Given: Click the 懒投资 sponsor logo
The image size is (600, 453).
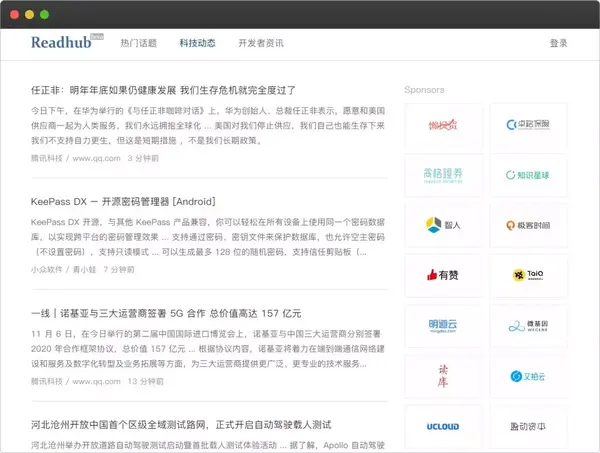Looking at the screenshot, I should tap(443, 125).
